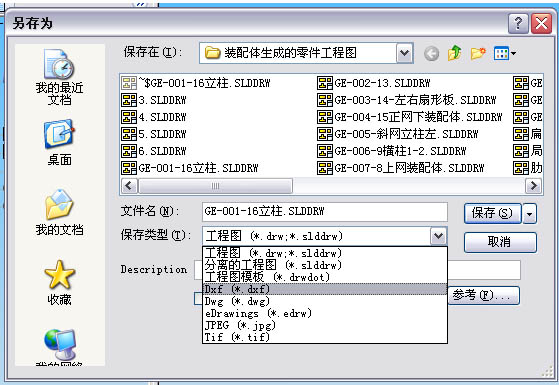Choose 工程图模板 (*.drwdot) option

[324, 277]
